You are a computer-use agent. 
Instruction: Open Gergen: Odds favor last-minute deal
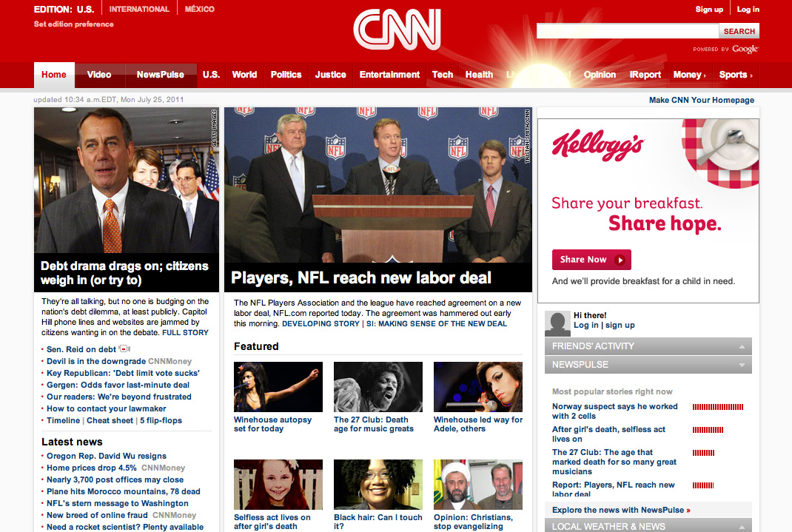pyautogui.click(x=118, y=385)
